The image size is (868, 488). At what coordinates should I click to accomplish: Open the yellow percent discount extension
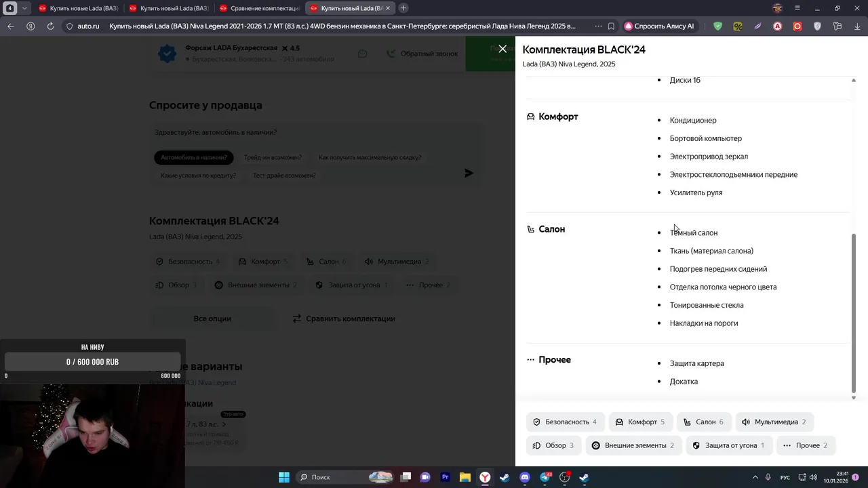(x=738, y=26)
